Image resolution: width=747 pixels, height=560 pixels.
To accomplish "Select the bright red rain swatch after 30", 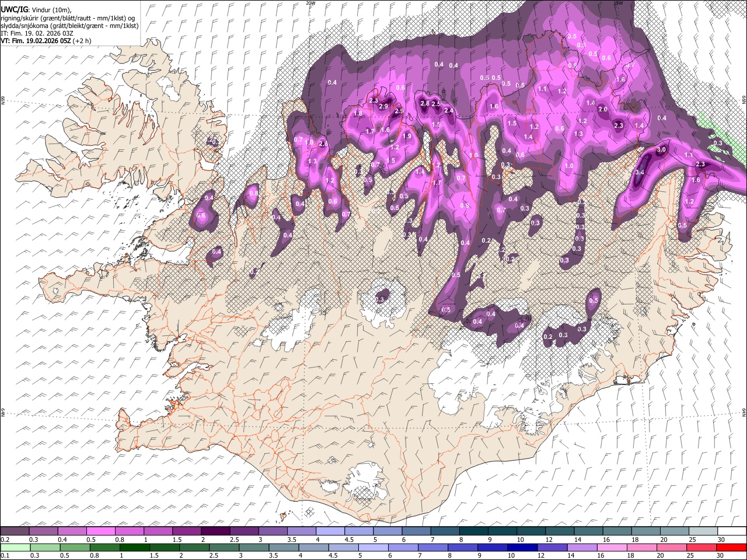I will (x=731, y=547).
